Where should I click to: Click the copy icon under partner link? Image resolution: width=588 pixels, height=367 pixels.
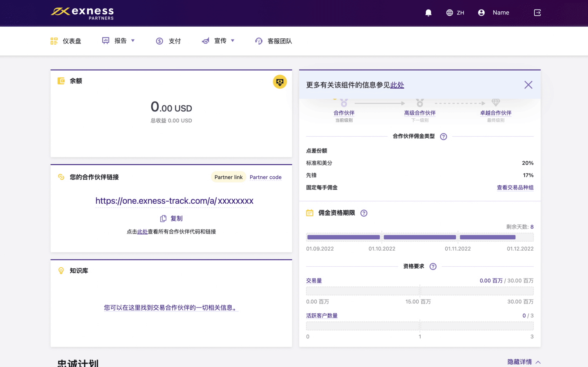point(163,219)
